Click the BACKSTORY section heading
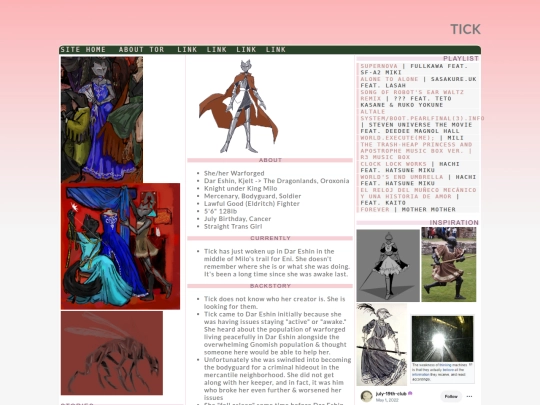This screenshot has height=405, width=540. pos(270,286)
